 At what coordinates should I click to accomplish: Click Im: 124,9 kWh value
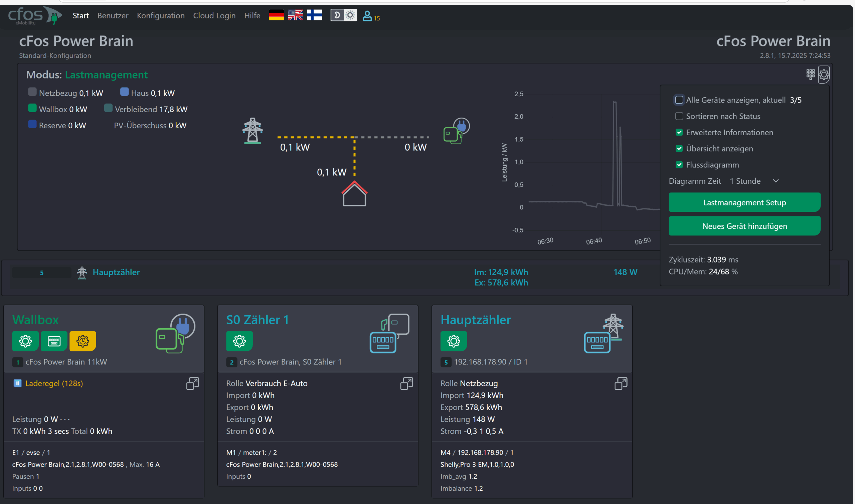(501, 273)
